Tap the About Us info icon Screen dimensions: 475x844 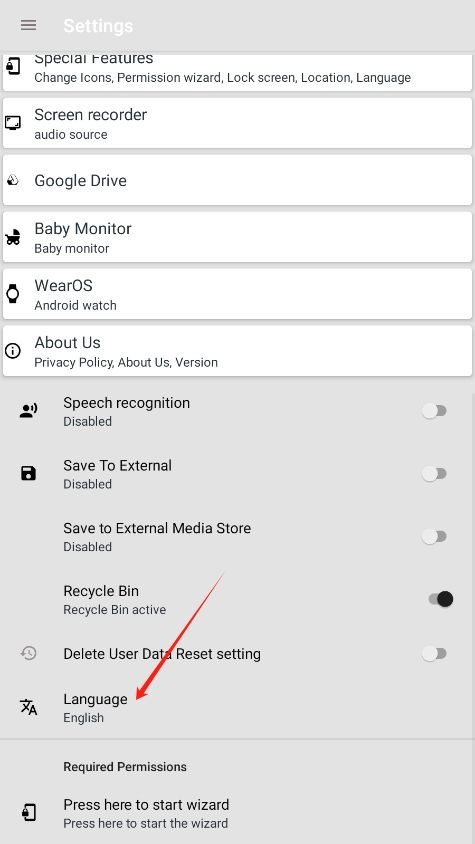tap(13, 351)
